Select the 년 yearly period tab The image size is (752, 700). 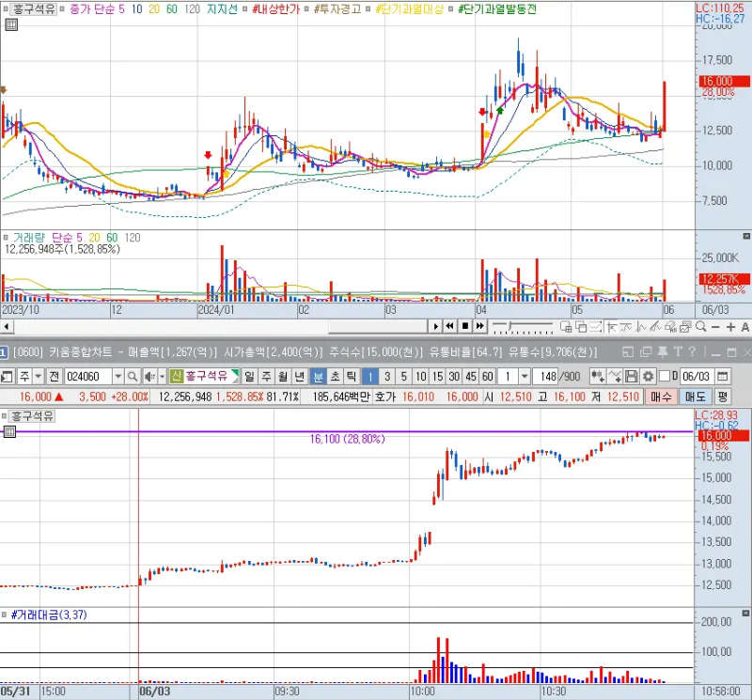tap(300, 377)
